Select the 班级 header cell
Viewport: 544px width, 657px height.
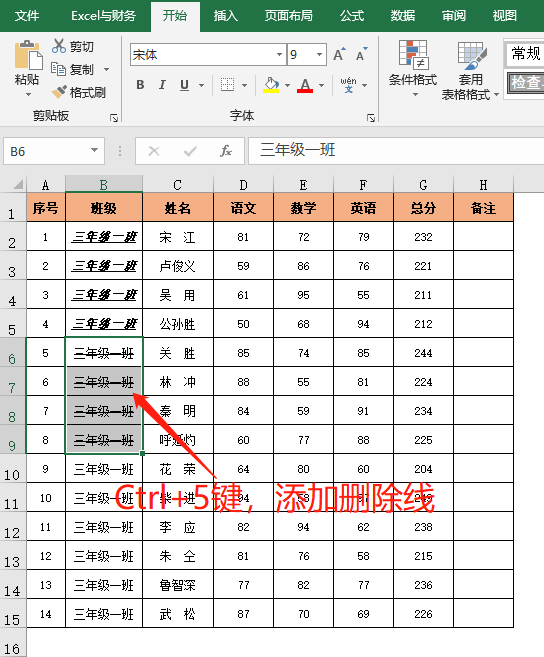pyautogui.click(x=104, y=207)
